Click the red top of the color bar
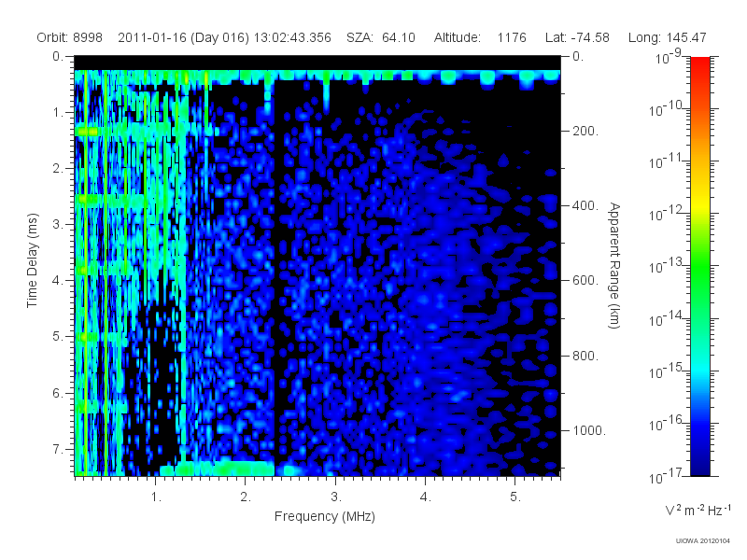 (x=699, y=64)
